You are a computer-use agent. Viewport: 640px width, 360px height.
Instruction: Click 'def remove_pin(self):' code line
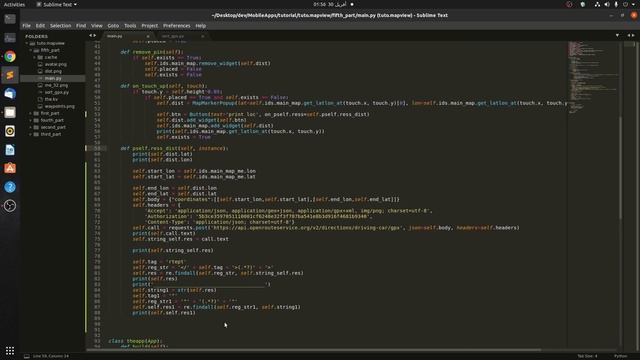tap(152, 52)
